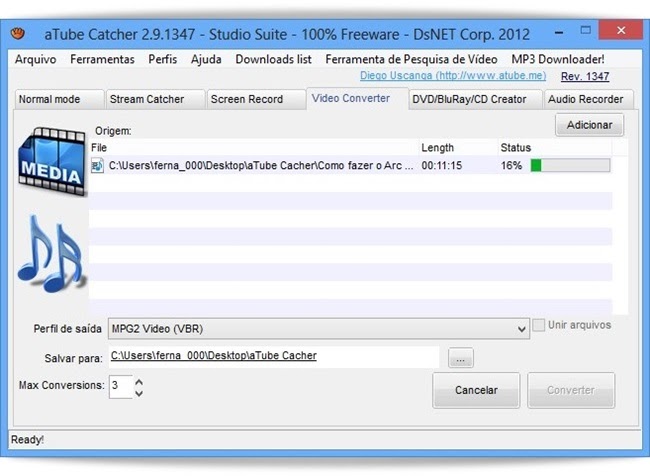This screenshot has width=650, height=476.
Task: Maximize the aTube Catcher window
Action: pos(585,30)
